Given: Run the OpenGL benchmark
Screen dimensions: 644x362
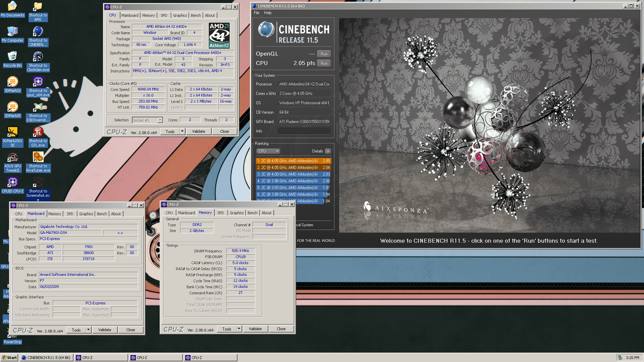Looking at the screenshot, I should click(324, 54).
